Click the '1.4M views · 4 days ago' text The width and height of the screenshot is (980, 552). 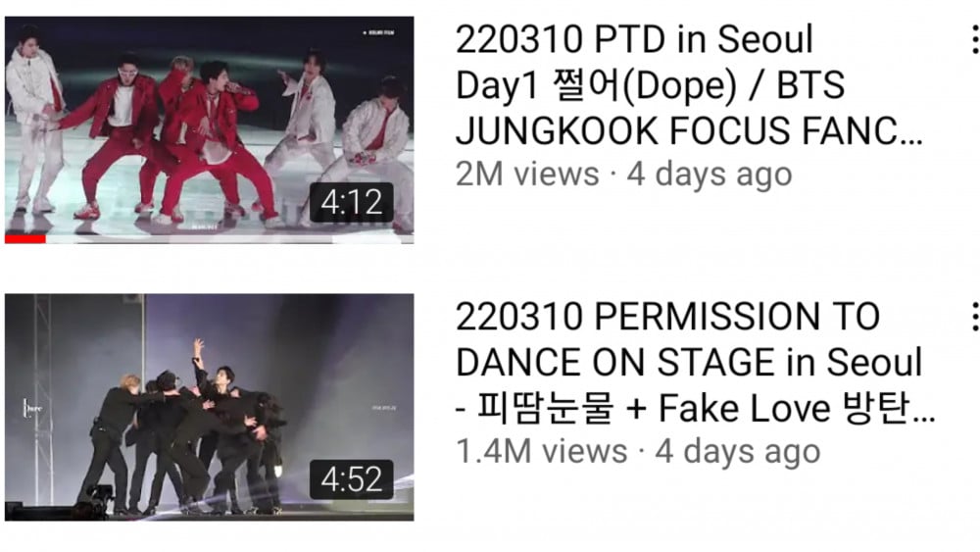pos(638,451)
